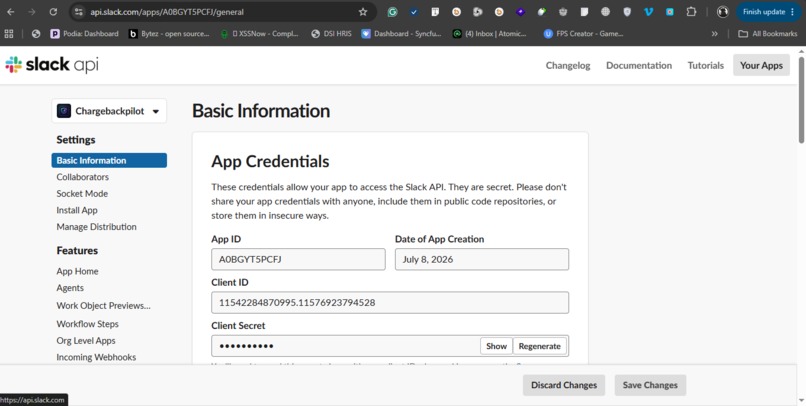The image size is (806, 406).
Task: Open the unlabeled globe bookmark after the apps grid
Action: 36,34
